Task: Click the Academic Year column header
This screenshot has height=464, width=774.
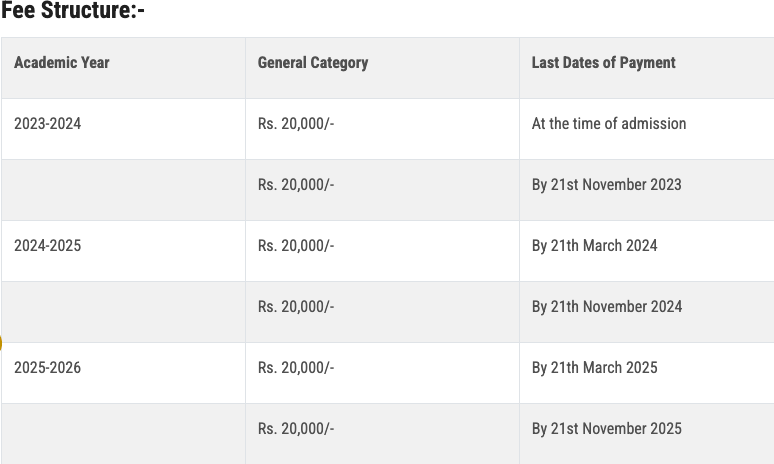Action: pos(62,63)
